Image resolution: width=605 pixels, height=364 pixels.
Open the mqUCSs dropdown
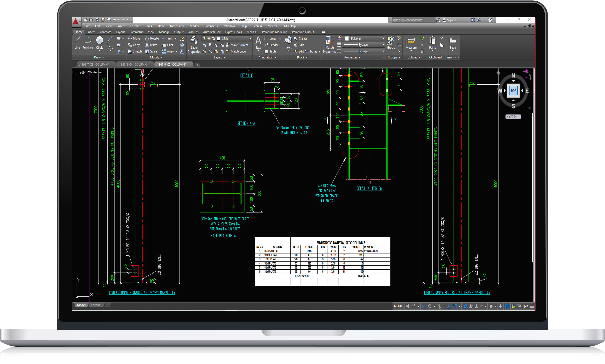click(513, 117)
